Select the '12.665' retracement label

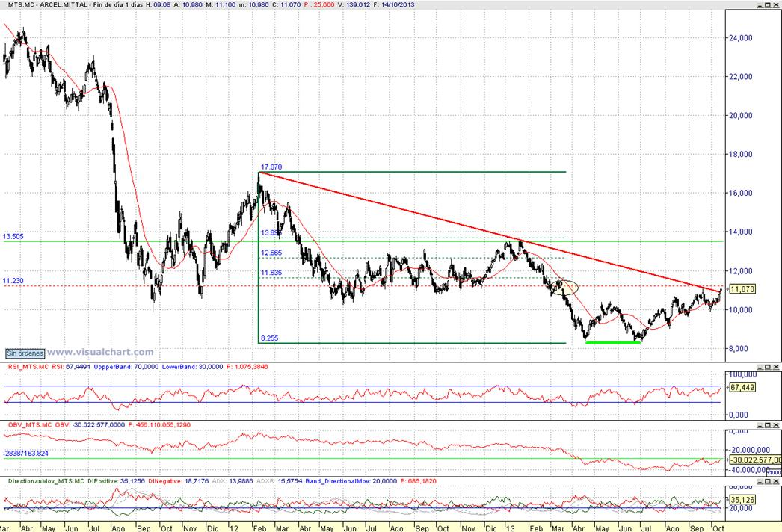(271, 253)
